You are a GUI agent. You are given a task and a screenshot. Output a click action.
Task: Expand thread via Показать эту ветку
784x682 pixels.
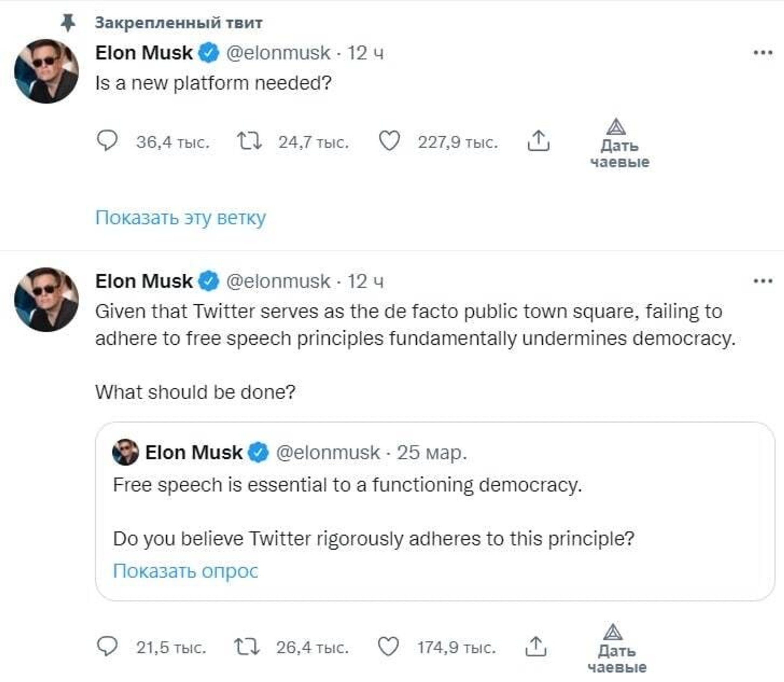click(180, 218)
